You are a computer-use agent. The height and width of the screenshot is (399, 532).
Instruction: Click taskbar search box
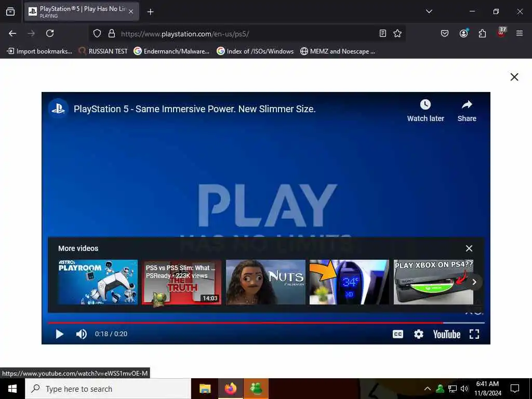coord(108,389)
